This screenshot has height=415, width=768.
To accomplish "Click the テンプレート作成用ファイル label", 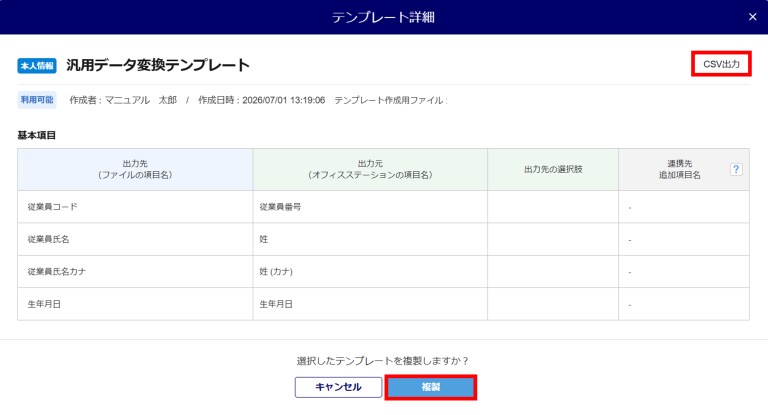I will (390, 100).
